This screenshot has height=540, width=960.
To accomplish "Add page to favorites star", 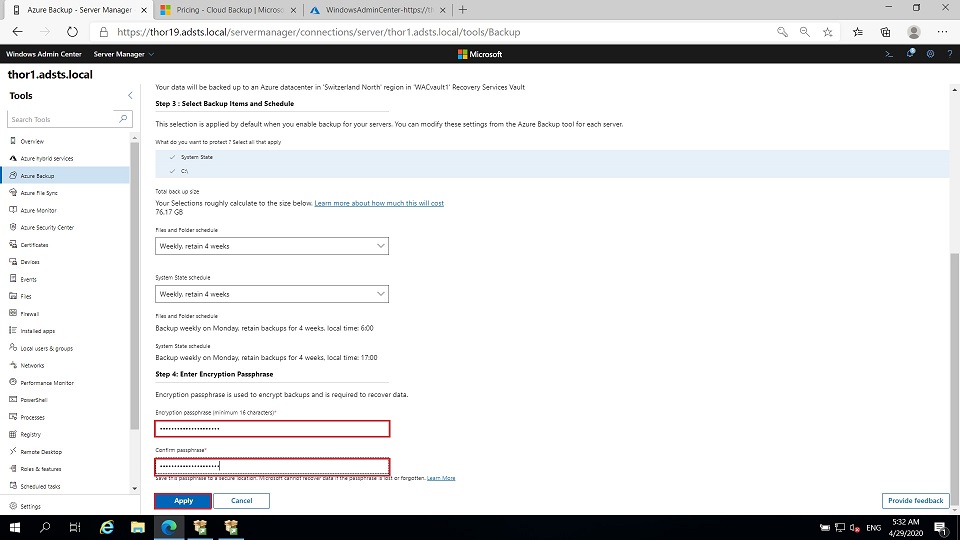I will [828, 32].
